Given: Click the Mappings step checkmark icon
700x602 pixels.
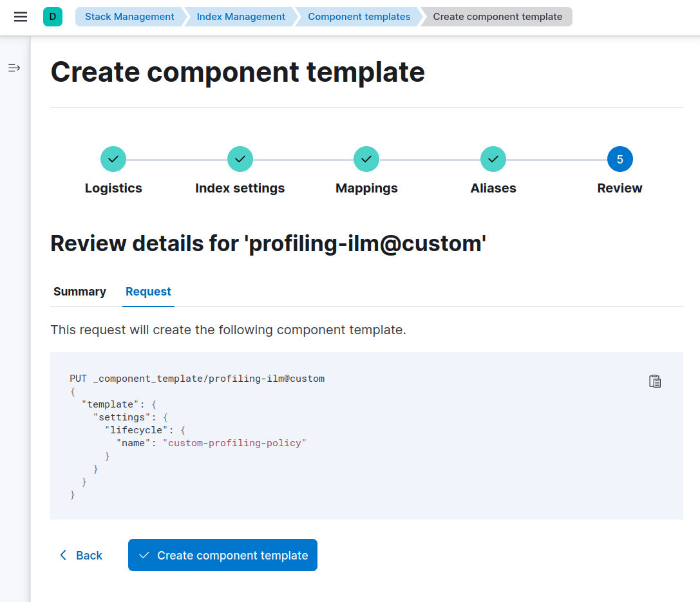Looking at the screenshot, I should 366,159.
